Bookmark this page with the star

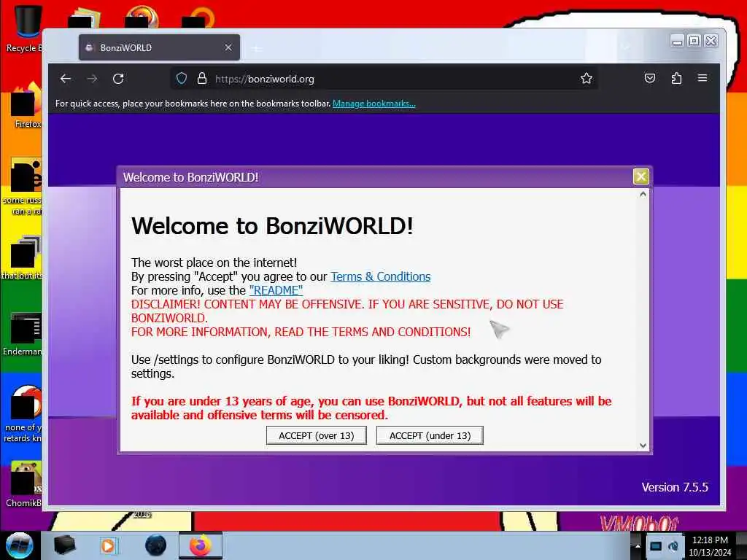(587, 78)
